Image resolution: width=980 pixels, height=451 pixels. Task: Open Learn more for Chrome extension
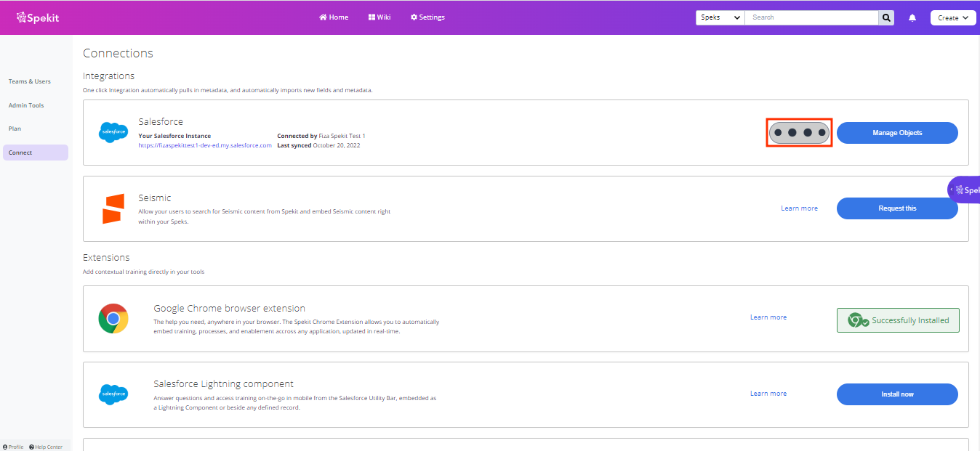tap(768, 317)
